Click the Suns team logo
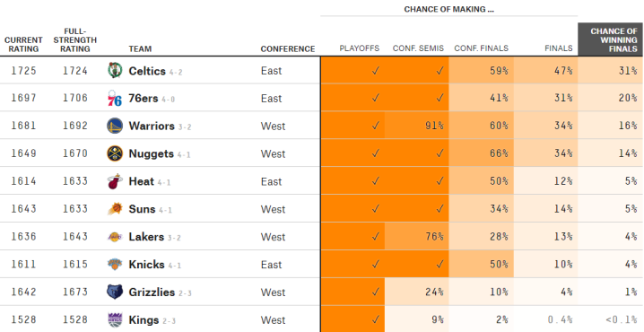 tap(115, 209)
